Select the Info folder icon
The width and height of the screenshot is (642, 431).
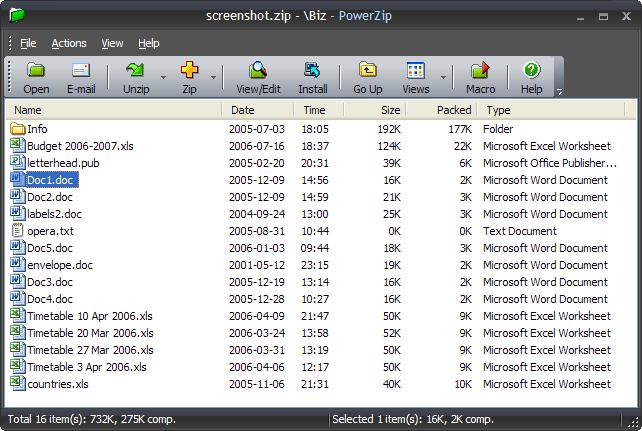(x=18, y=129)
